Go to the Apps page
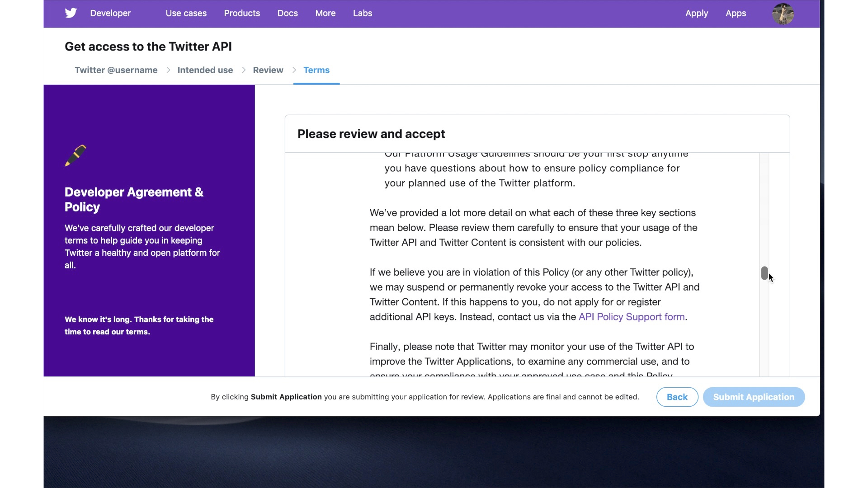This screenshot has width=868, height=488. (x=736, y=13)
